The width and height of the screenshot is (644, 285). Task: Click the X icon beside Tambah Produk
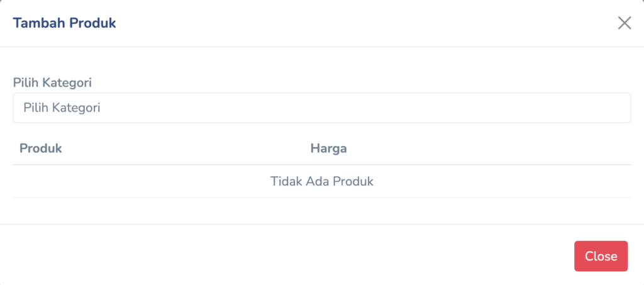624,23
